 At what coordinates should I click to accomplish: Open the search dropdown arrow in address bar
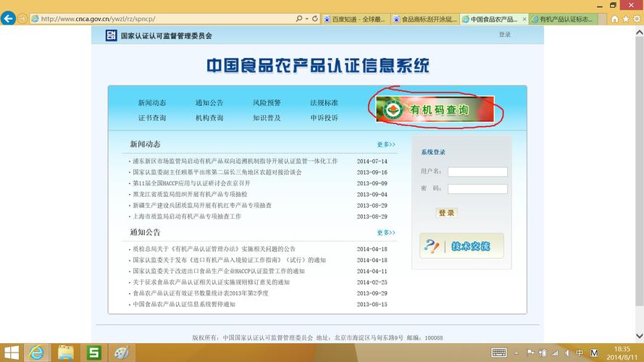pos(306,19)
